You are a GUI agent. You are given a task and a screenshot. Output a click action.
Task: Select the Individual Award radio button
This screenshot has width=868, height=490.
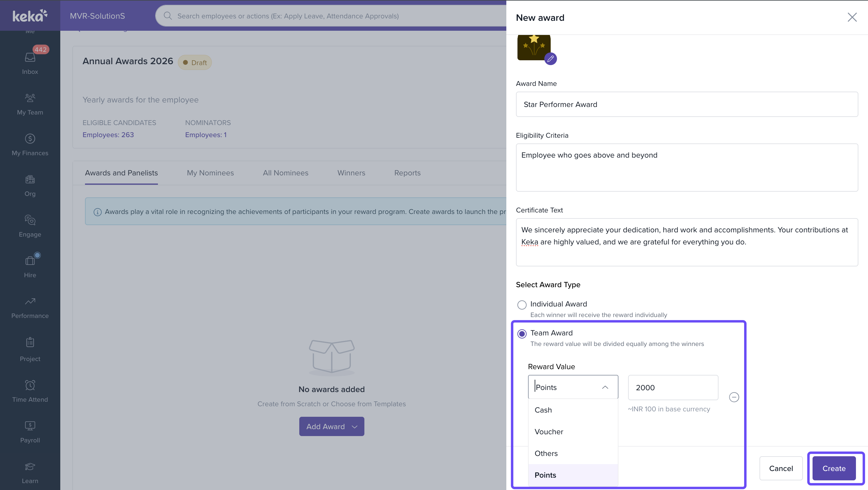pyautogui.click(x=522, y=305)
